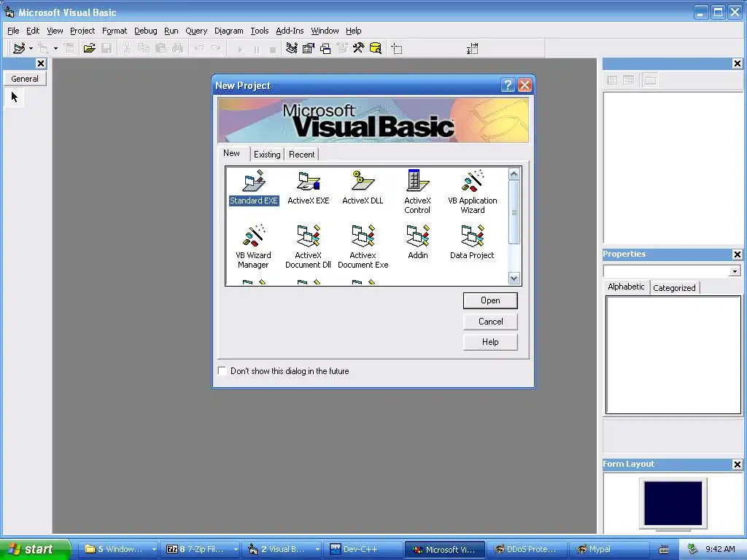Screen dimensions: 747x560
Task: Open the Project menu
Action: click(x=82, y=31)
